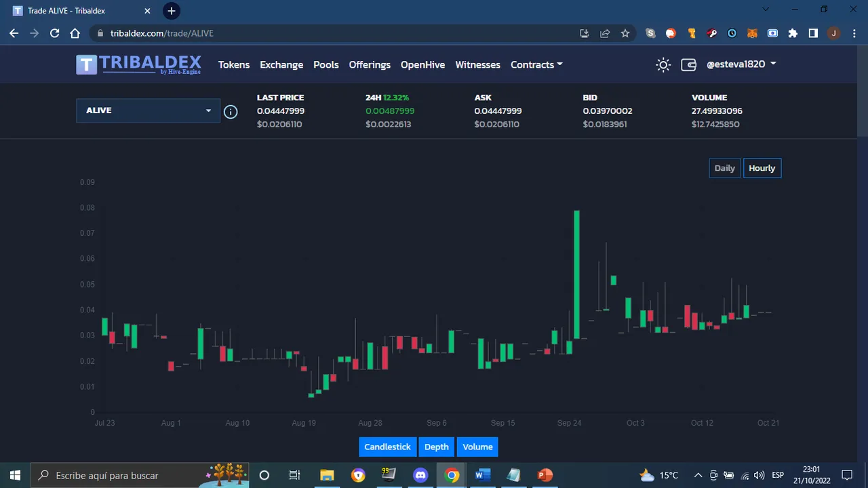
Task: Click the address bar URL
Action: click(162, 33)
